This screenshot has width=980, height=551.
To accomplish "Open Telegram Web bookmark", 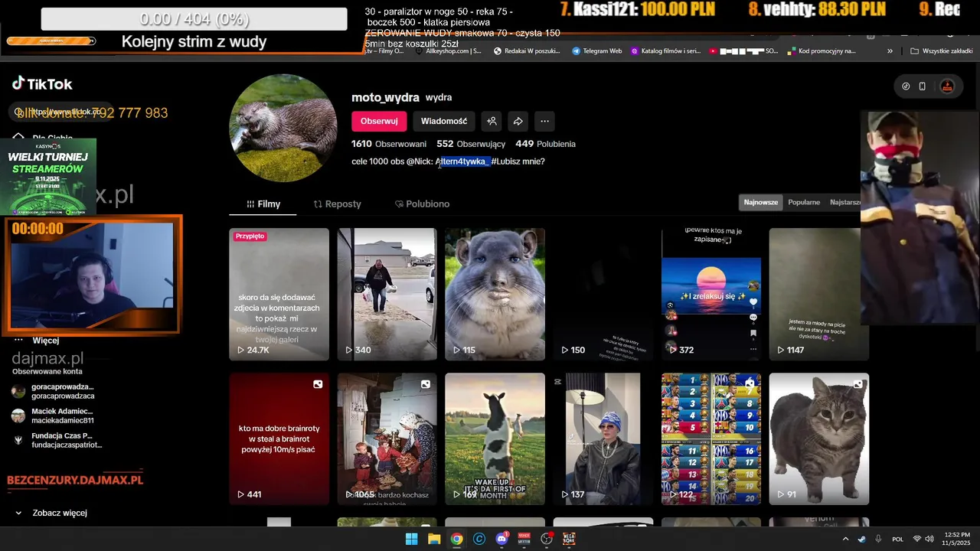I will point(596,51).
